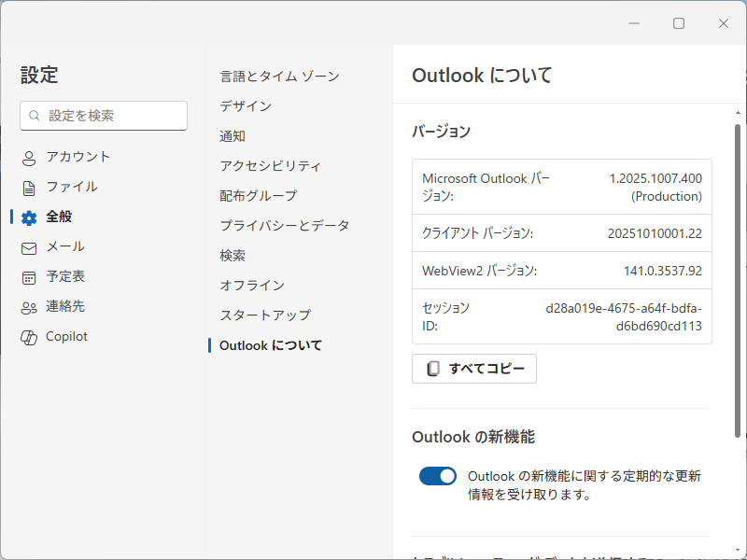Click the version number 1.2025.1007.400
The height and width of the screenshot is (560, 747).
(655, 178)
